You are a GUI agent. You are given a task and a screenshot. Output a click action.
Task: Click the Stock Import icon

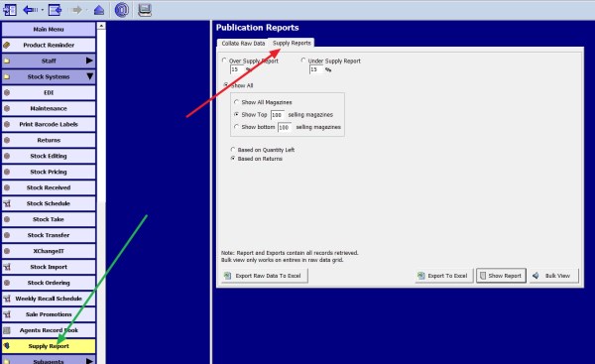pos(7,267)
